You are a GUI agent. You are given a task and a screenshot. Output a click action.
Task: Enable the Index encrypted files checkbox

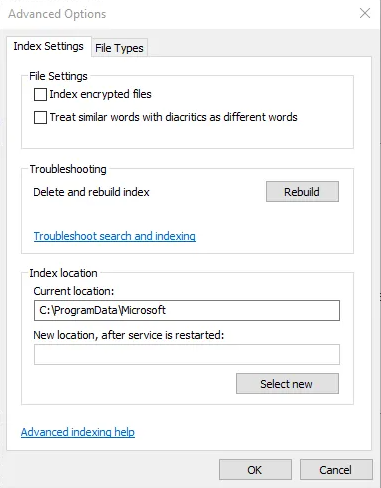pos(40,94)
